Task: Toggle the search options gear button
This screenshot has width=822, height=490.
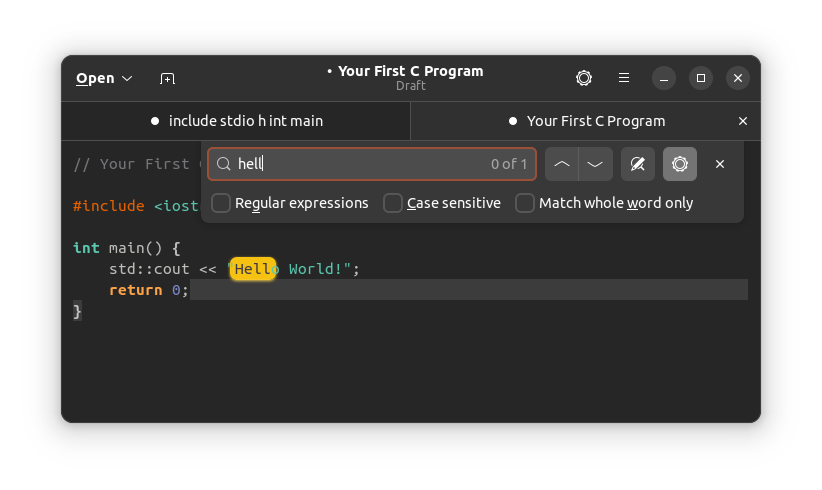Action: pyautogui.click(x=679, y=164)
